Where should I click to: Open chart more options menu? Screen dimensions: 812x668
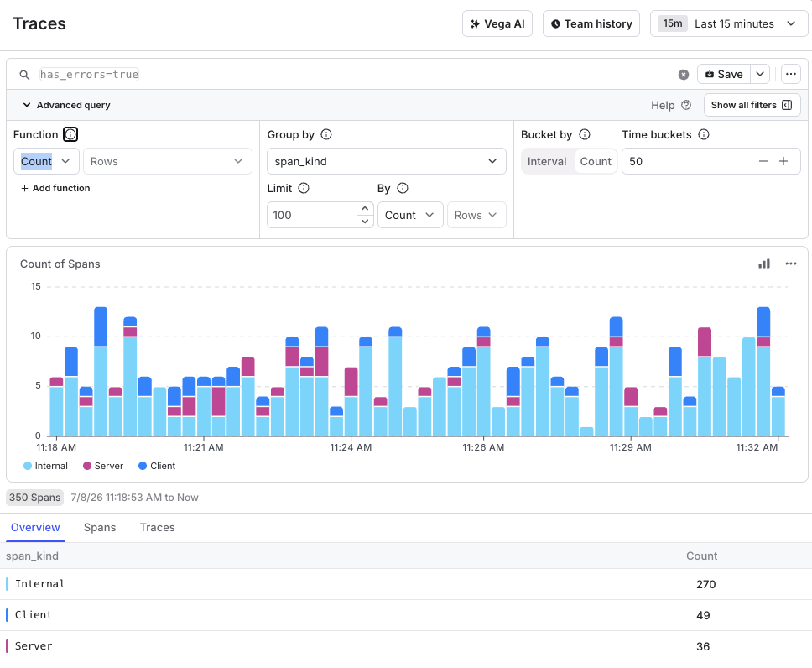pyautogui.click(x=791, y=264)
